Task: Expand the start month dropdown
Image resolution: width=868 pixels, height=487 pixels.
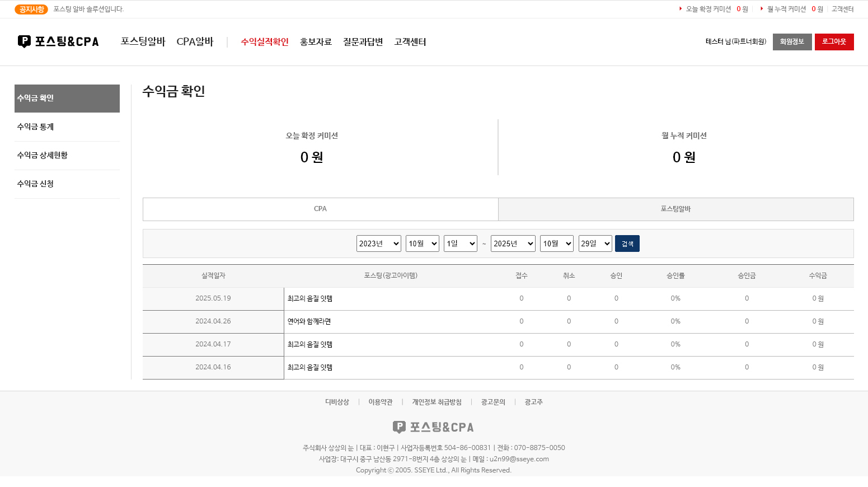Action: click(422, 243)
